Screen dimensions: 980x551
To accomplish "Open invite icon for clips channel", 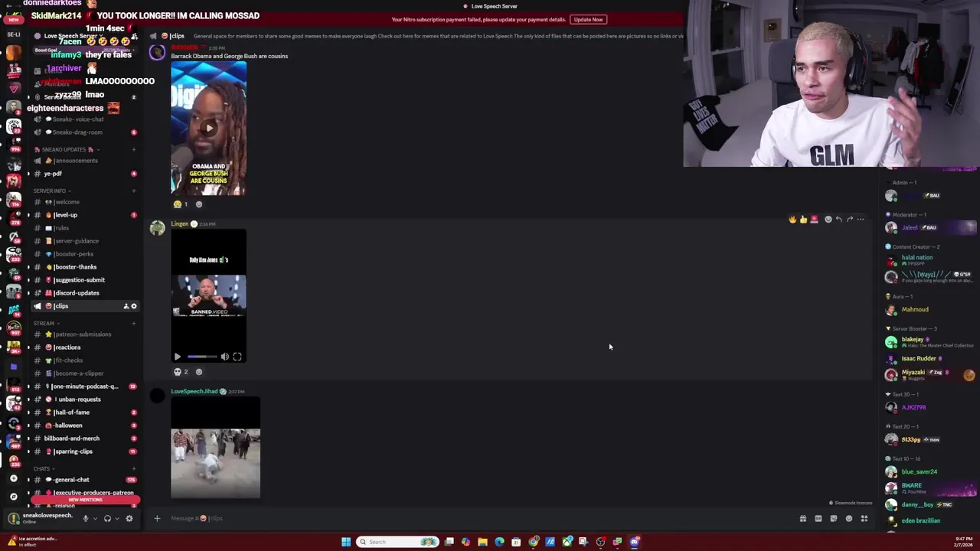I will coord(126,306).
